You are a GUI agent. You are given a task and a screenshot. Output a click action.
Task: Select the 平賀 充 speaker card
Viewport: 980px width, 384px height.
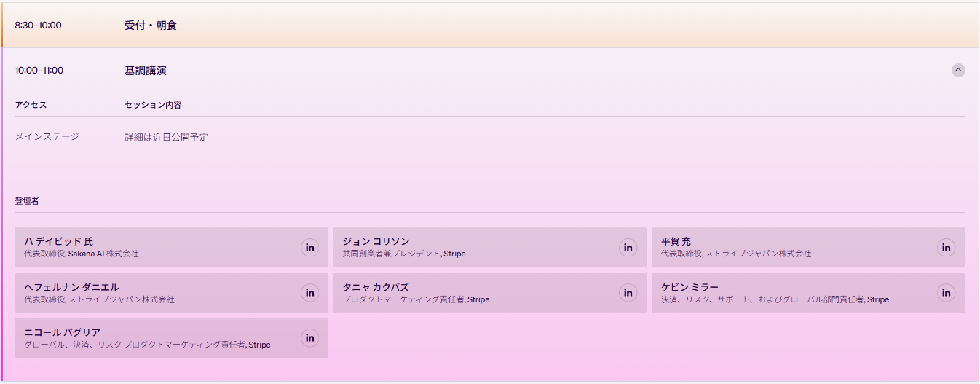[808, 247]
